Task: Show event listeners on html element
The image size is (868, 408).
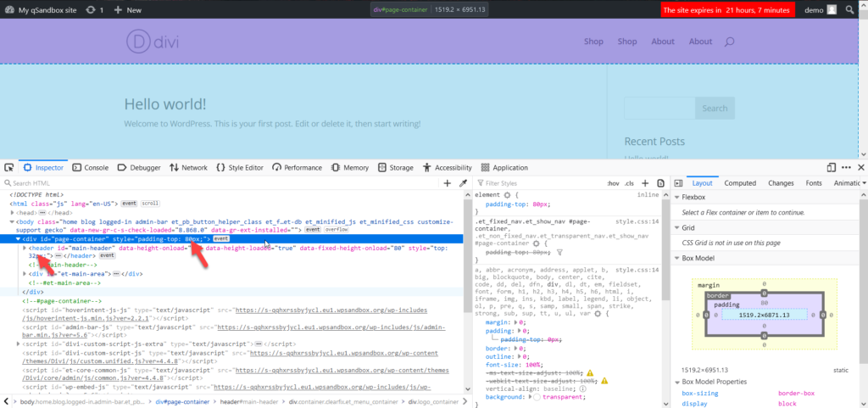Action: point(129,204)
